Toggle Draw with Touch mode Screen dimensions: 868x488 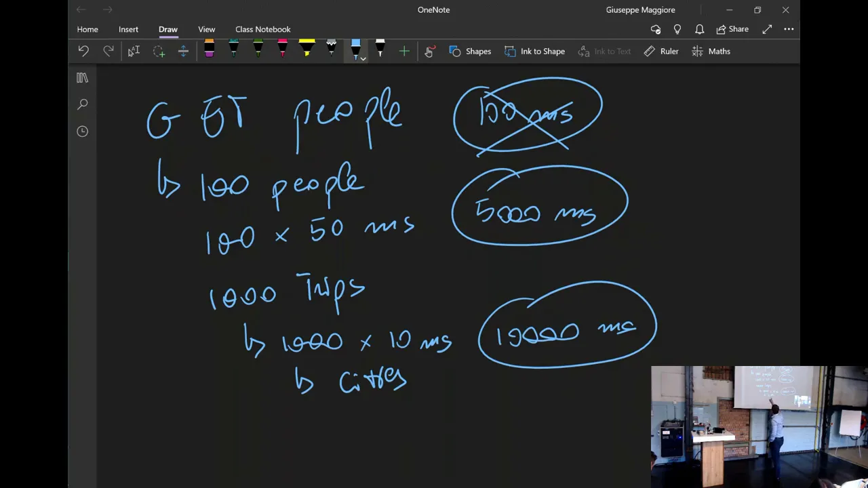point(429,51)
